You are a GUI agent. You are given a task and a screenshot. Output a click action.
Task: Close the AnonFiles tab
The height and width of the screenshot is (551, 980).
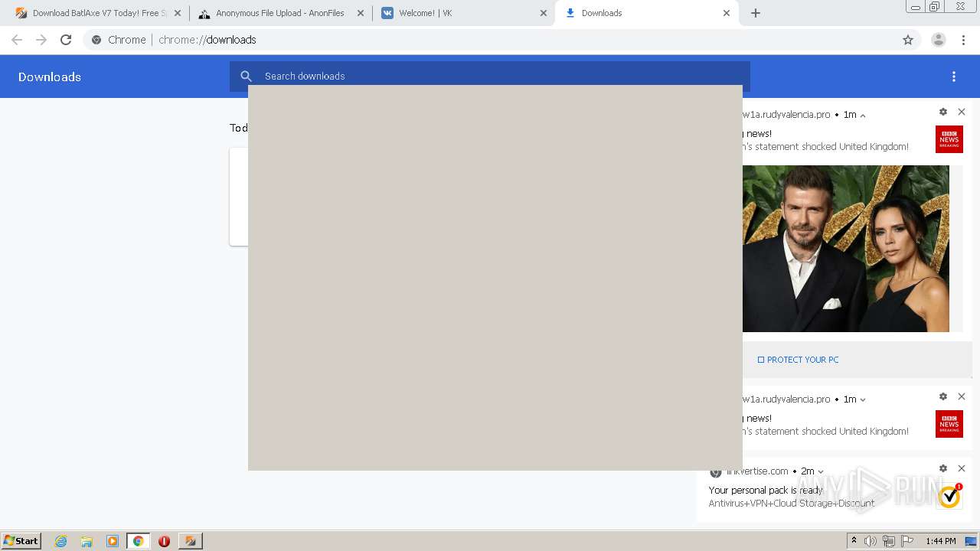(x=361, y=13)
